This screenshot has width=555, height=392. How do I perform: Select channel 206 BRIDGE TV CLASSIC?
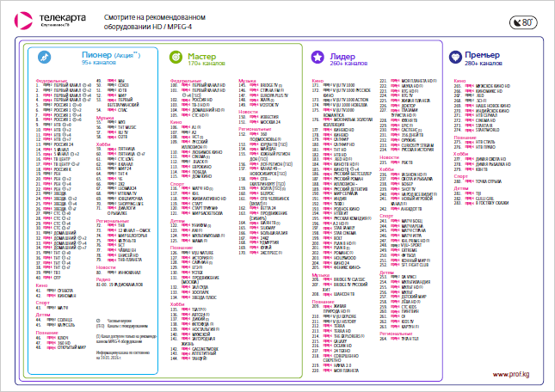pyautogui.click(x=338, y=279)
